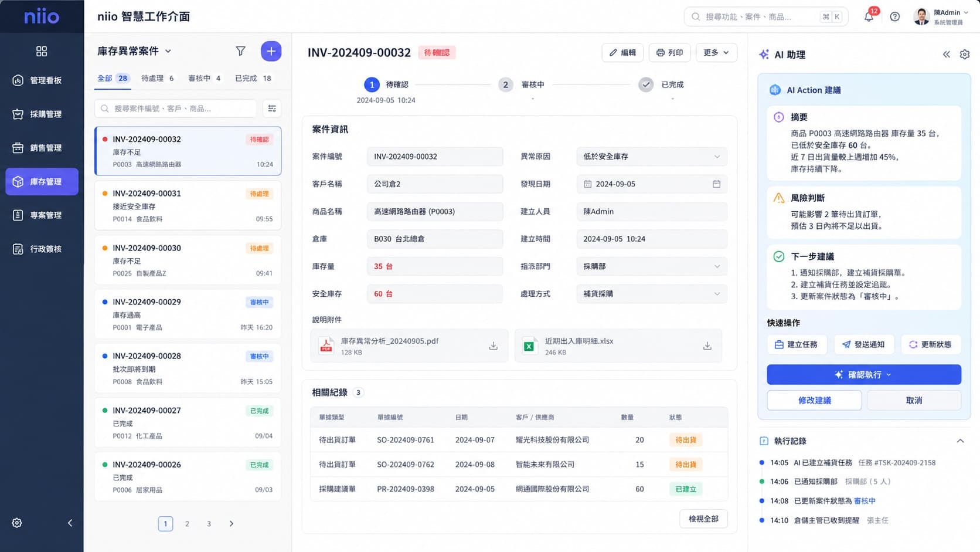
Task: Click the AI 助理 sparkle icon
Action: click(764, 55)
